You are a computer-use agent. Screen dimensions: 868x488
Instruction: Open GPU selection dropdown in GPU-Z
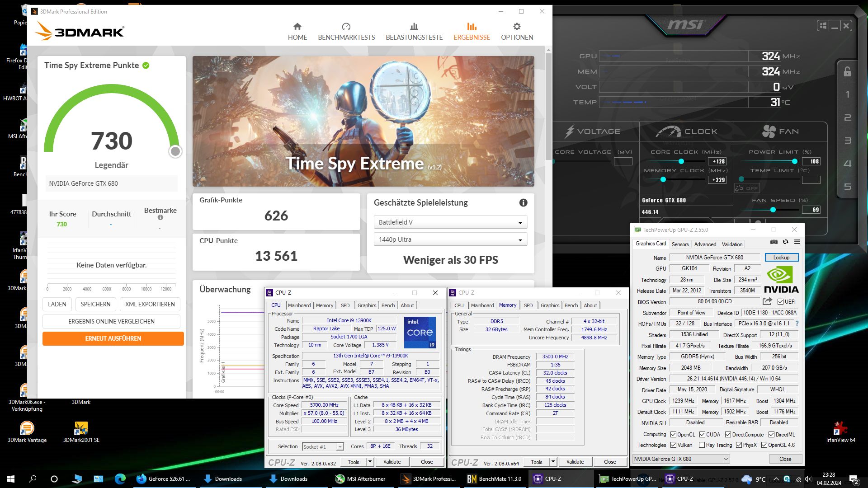(681, 459)
